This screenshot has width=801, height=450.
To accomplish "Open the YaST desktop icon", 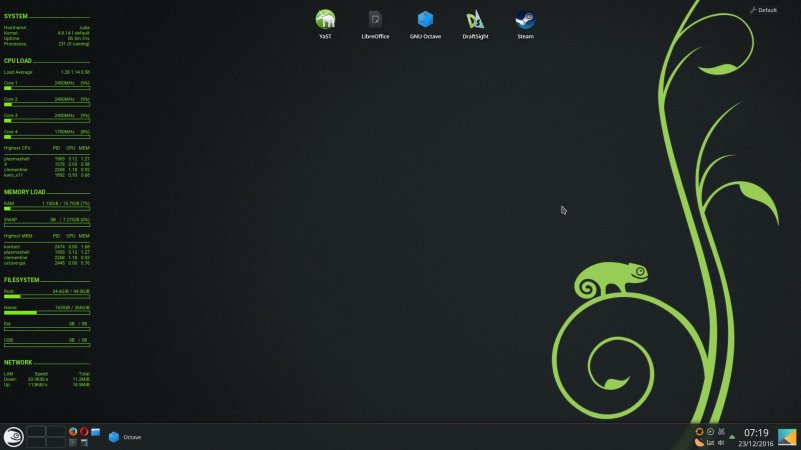I will tap(325, 24).
